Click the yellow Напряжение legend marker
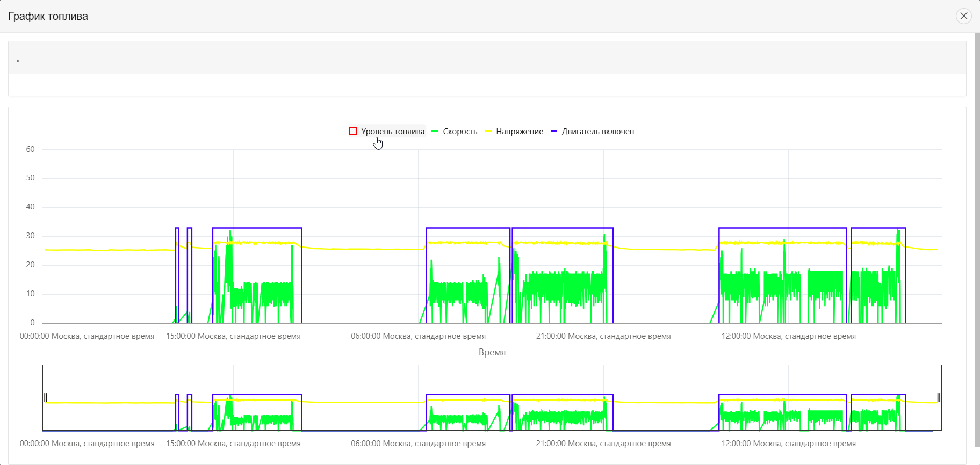The height and width of the screenshot is (465, 980). pos(488,131)
